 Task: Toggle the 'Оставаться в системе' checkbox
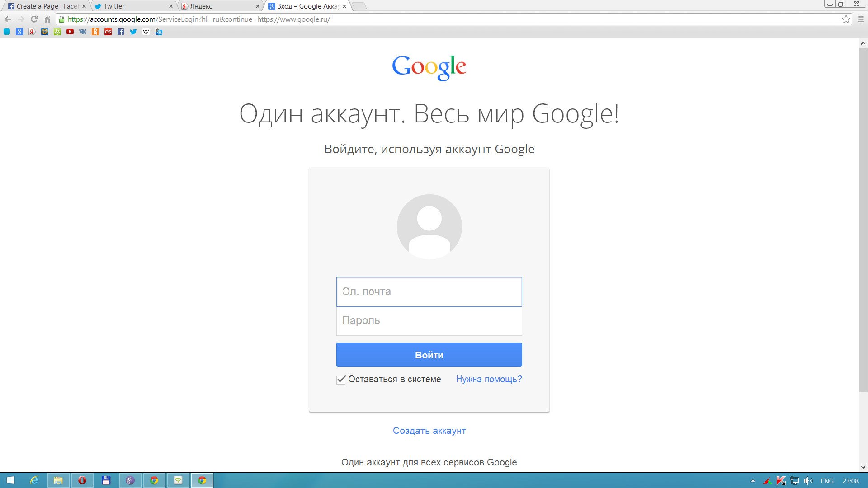tap(341, 380)
